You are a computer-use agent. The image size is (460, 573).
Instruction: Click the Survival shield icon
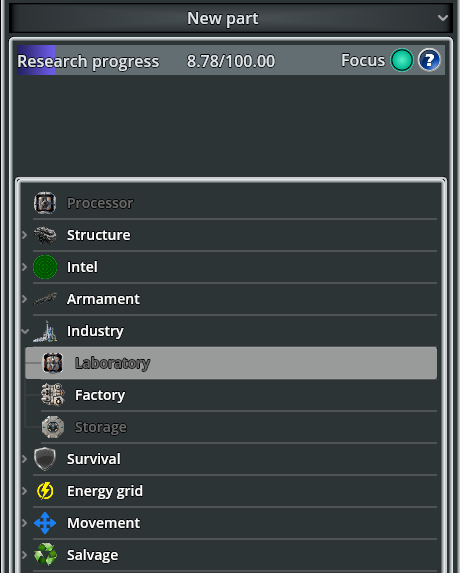(45, 459)
